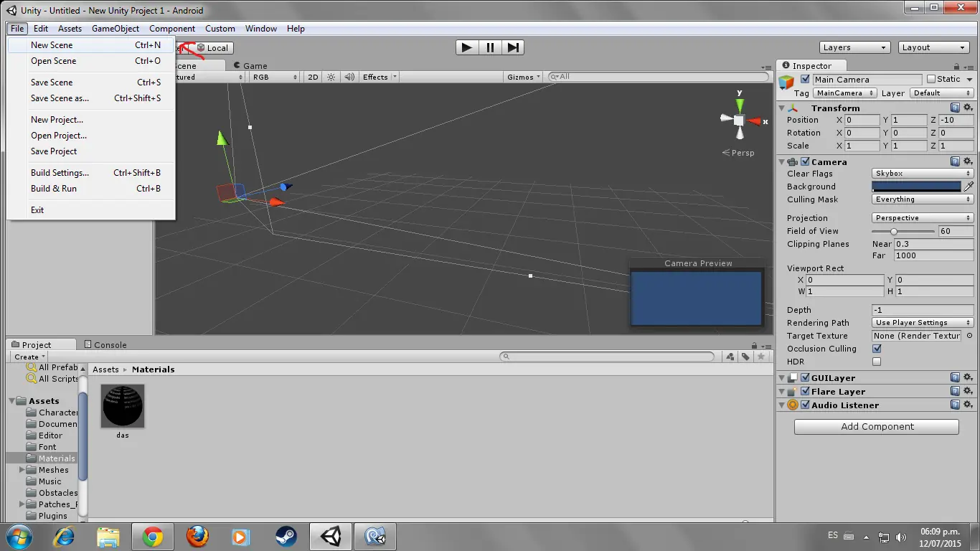
Task: Open Transform component help book icon
Action: [955, 108]
